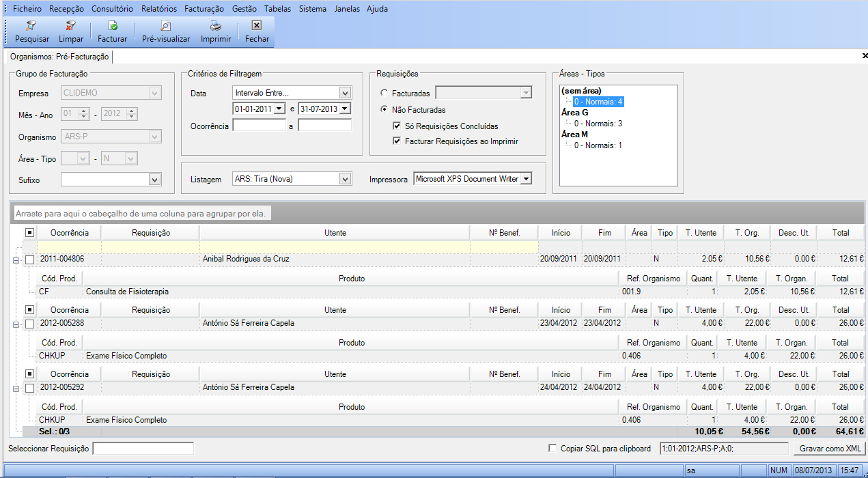Screen dimensions: 868x478
Task: Click the second Ocorrência range input field
Action: (324, 125)
